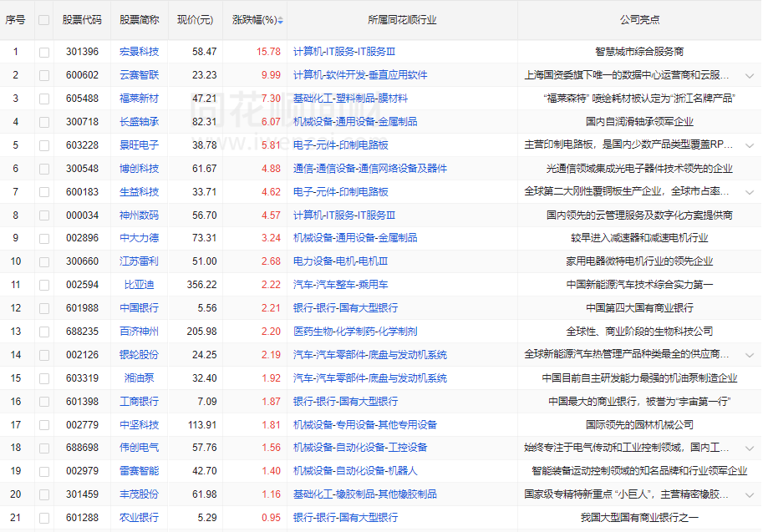
Task: Select checkbox of 长盛轴承 row
Action: point(44,122)
